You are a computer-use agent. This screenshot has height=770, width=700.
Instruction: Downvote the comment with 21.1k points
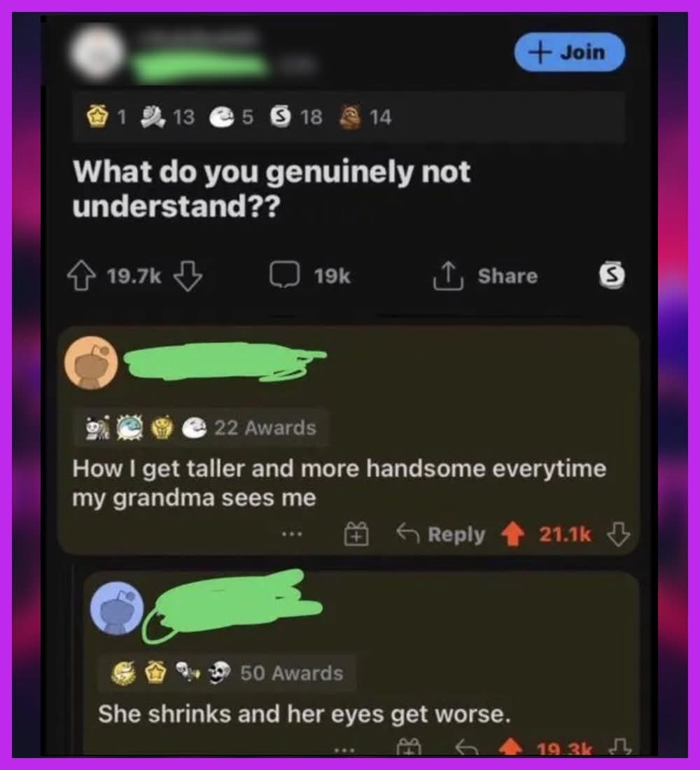pos(619,534)
